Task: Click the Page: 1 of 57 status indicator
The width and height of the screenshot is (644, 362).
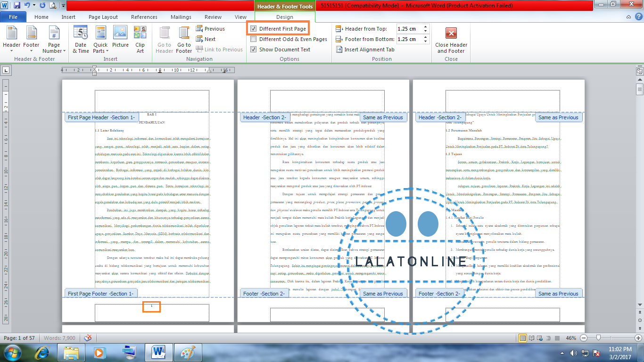Action: coord(19,338)
